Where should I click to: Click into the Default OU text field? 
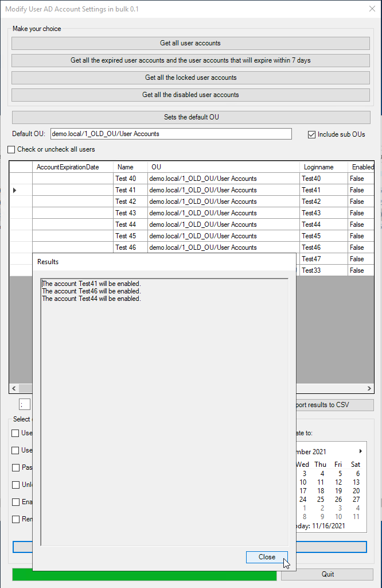pos(171,134)
